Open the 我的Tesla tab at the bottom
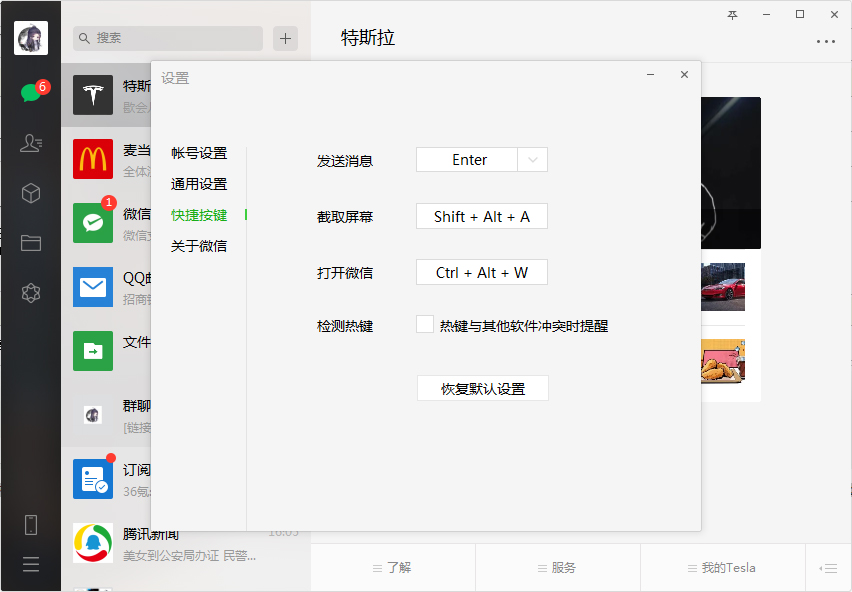 pos(721,567)
